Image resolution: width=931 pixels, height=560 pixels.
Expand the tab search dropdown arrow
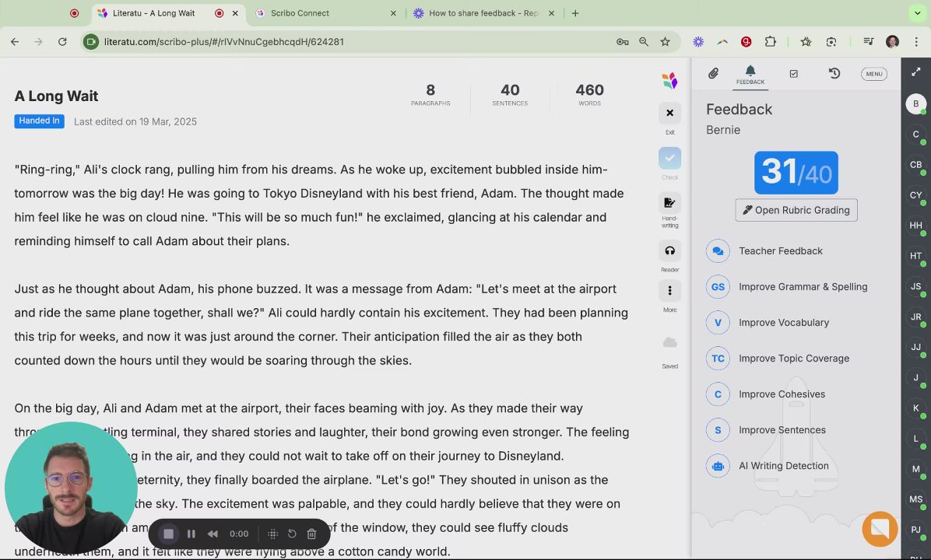[x=917, y=13]
